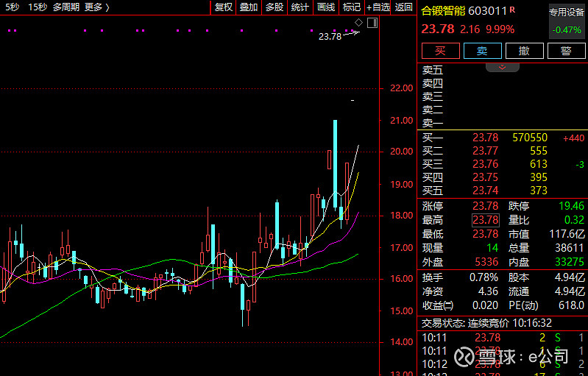
Task: Select the 5秒 period tab
Action: click(12, 7)
